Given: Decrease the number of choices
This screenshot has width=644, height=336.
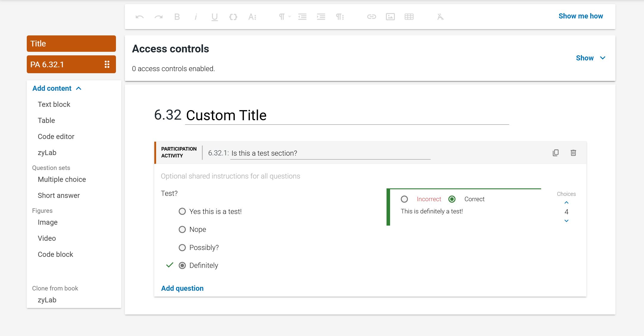Looking at the screenshot, I should 566,221.
